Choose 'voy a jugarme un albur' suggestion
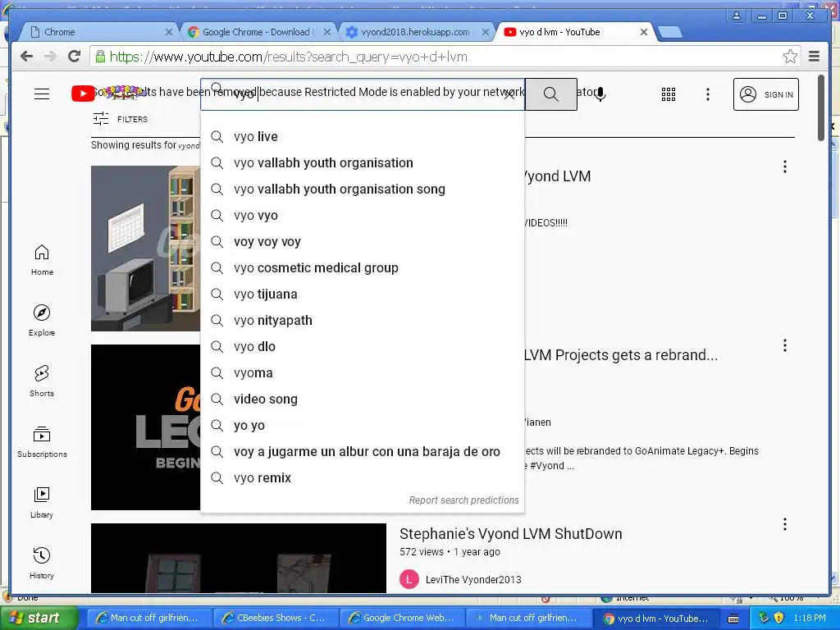 click(x=362, y=452)
